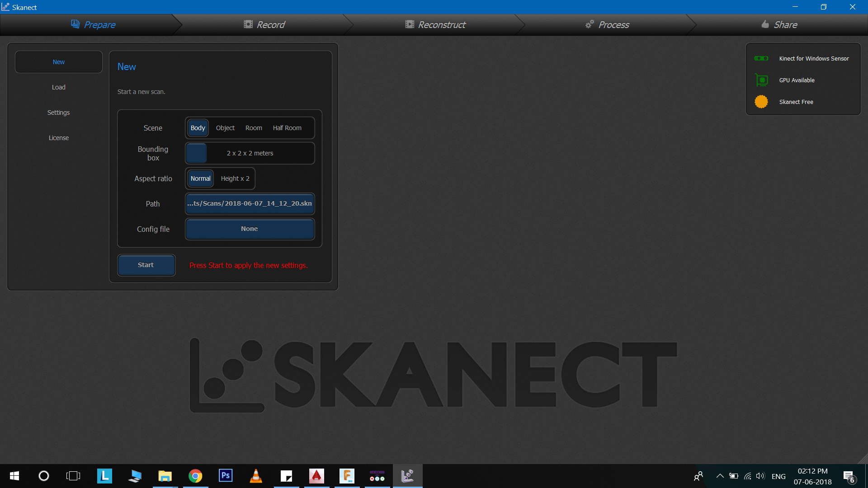
Task: Open VLC media player from taskbar
Action: [x=256, y=476]
